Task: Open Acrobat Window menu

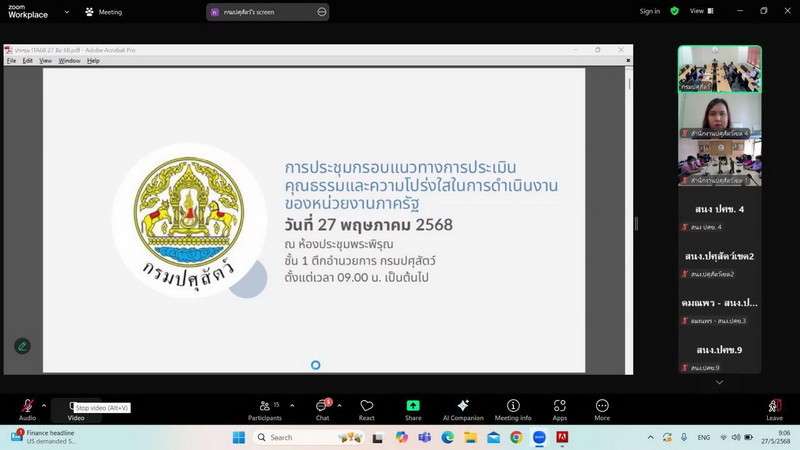Action: tap(69, 61)
